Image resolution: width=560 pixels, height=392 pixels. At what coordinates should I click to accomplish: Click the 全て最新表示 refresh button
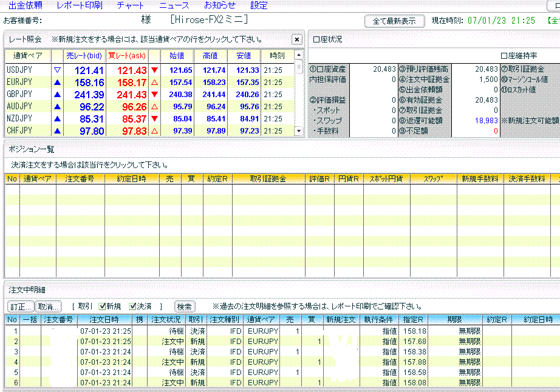pos(394,21)
